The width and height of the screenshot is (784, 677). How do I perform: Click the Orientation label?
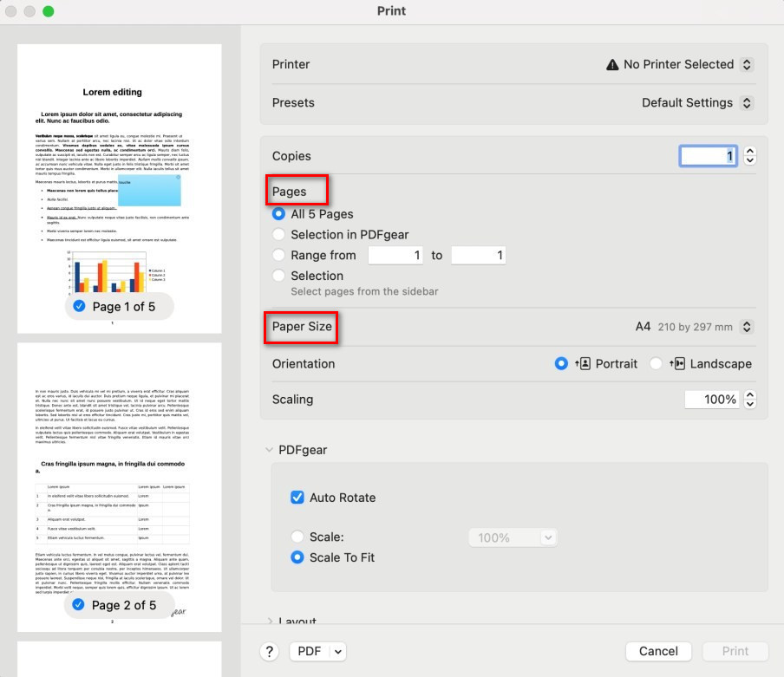[304, 364]
